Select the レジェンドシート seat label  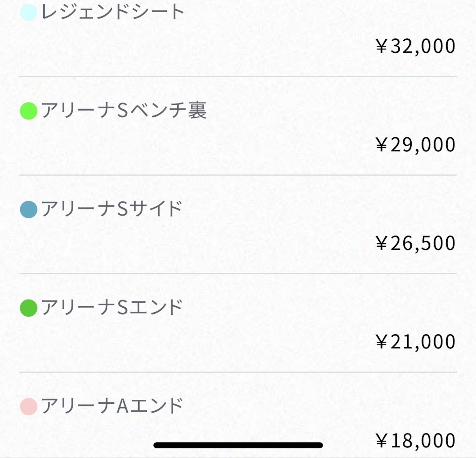point(113,12)
